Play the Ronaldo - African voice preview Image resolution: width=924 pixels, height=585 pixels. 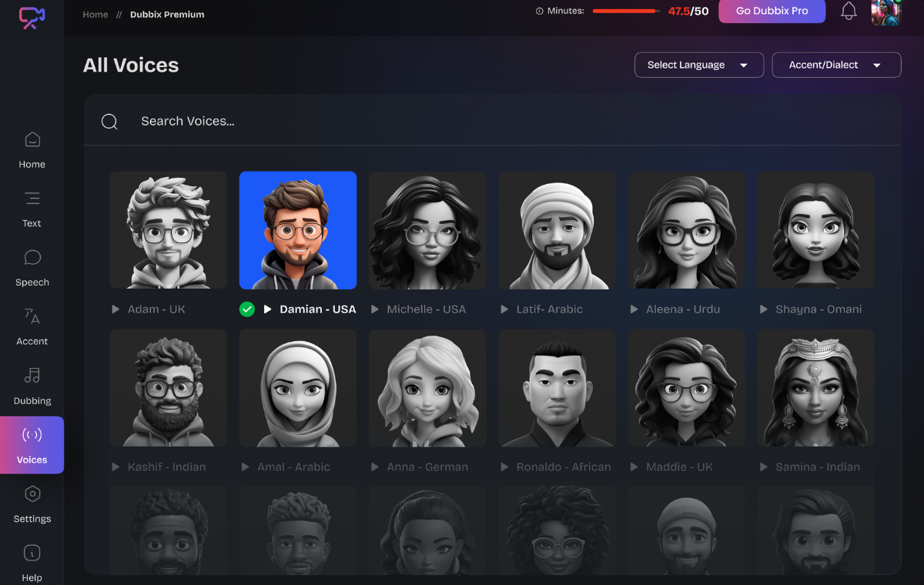[504, 467]
